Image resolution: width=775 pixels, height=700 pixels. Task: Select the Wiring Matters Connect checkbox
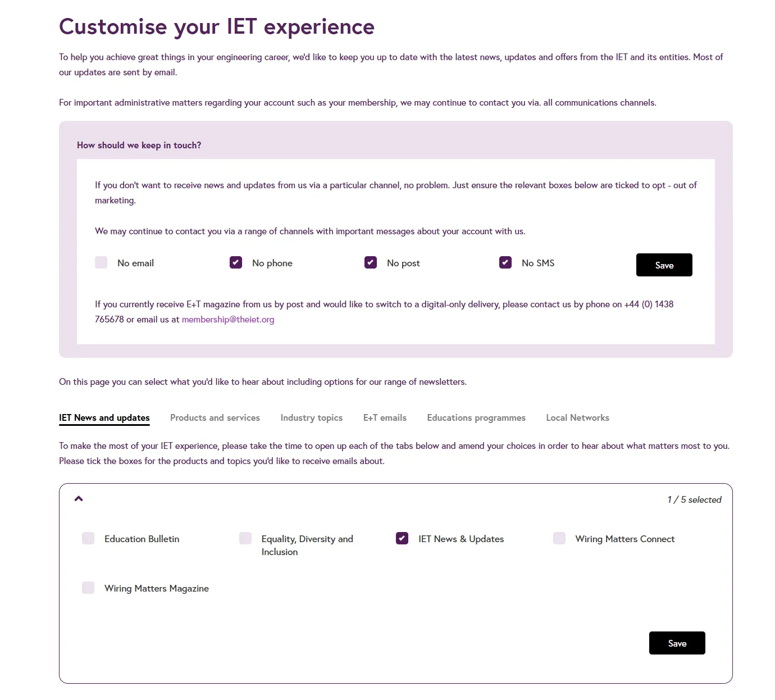tap(559, 538)
